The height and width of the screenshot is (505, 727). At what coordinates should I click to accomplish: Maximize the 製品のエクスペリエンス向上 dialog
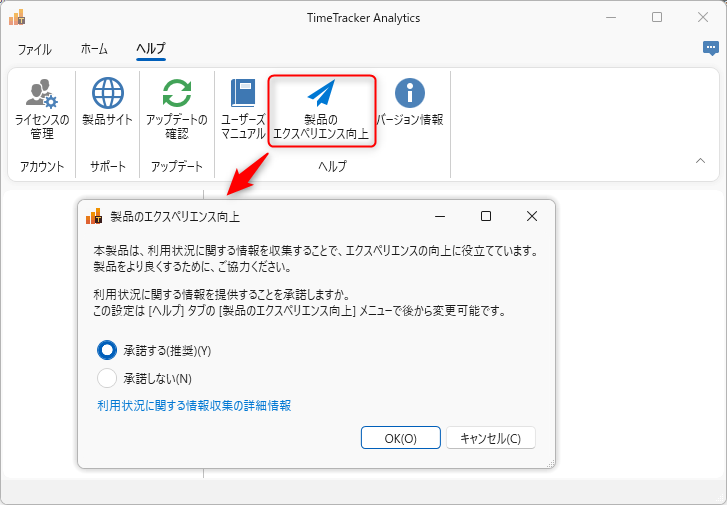pos(486,216)
